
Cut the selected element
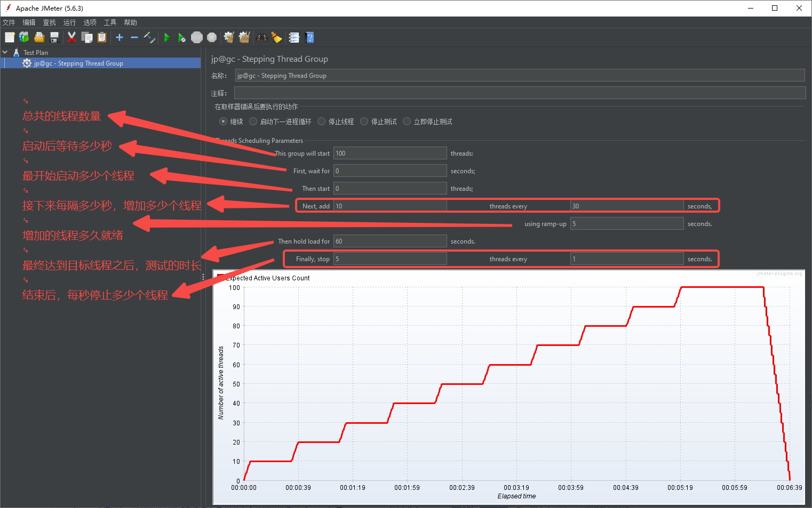click(71, 37)
